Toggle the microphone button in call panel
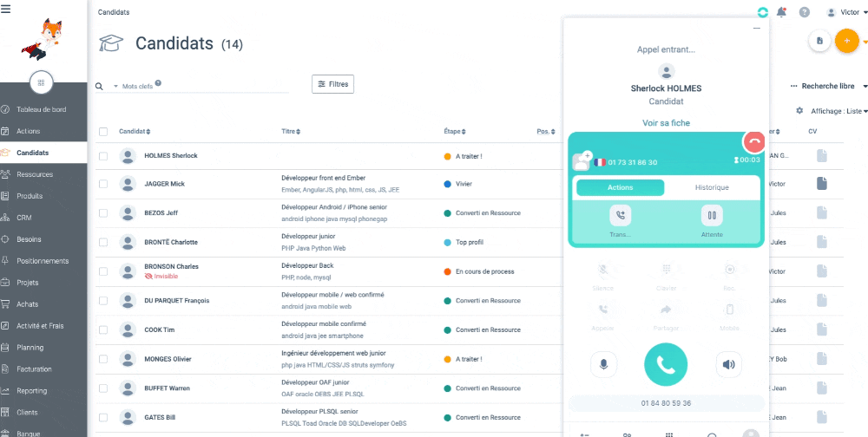This screenshot has width=868, height=437. point(603,364)
